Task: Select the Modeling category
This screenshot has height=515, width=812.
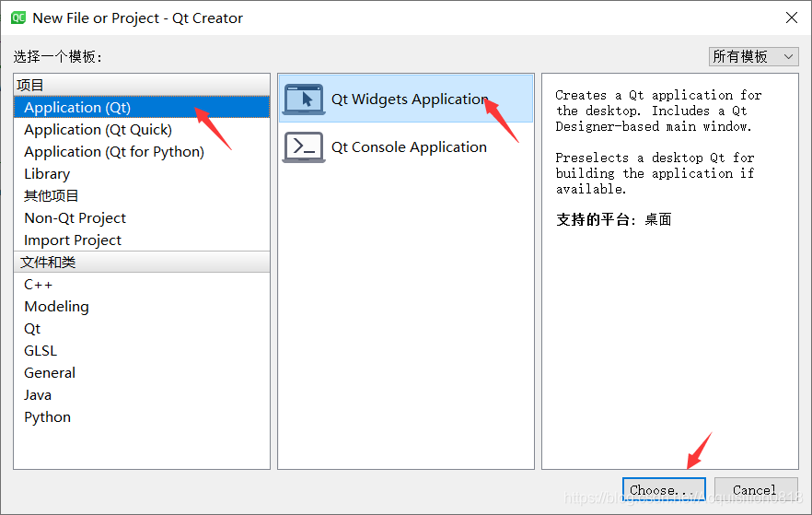Action: [x=142, y=307]
